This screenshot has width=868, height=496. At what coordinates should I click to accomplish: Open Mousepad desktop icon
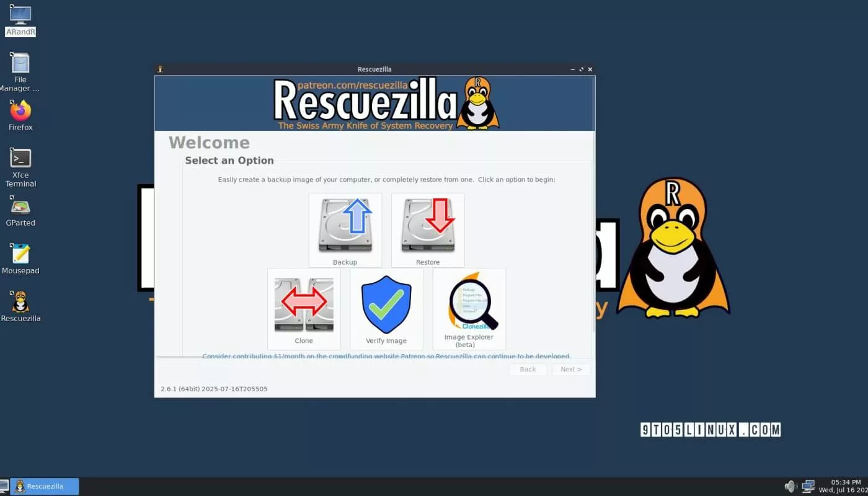pos(20,259)
